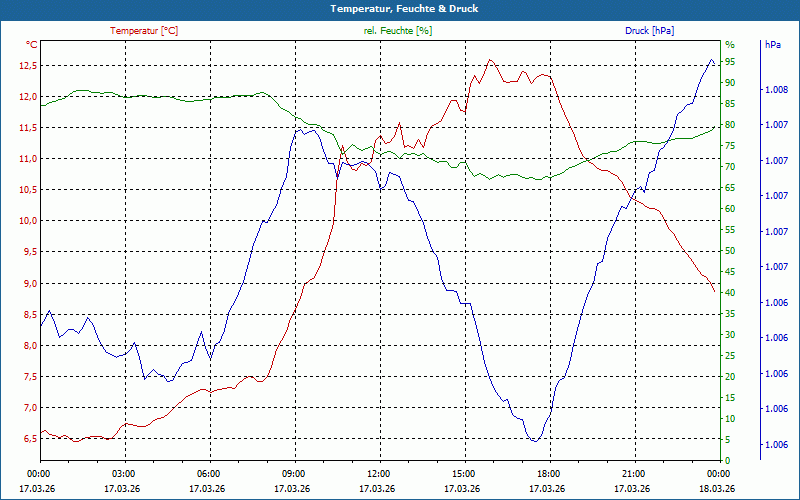The height and width of the screenshot is (500, 800).
Task: Click the 95 tick on the humidity axis
Action: [x=730, y=62]
